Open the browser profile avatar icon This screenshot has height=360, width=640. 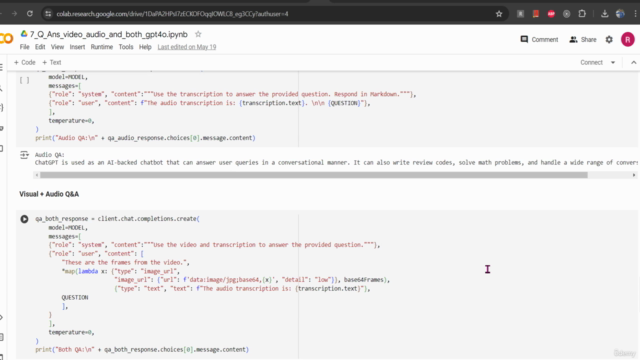[620, 14]
